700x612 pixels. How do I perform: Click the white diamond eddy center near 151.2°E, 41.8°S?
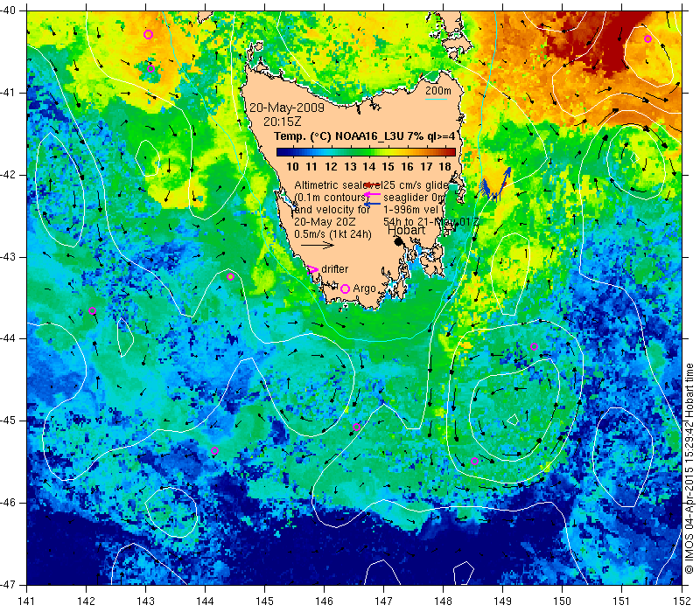[634, 158]
